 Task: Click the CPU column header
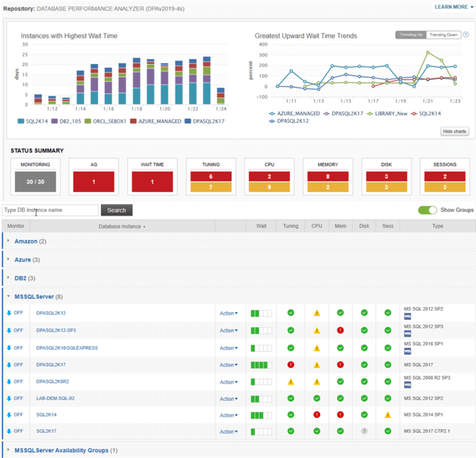point(317,226)
